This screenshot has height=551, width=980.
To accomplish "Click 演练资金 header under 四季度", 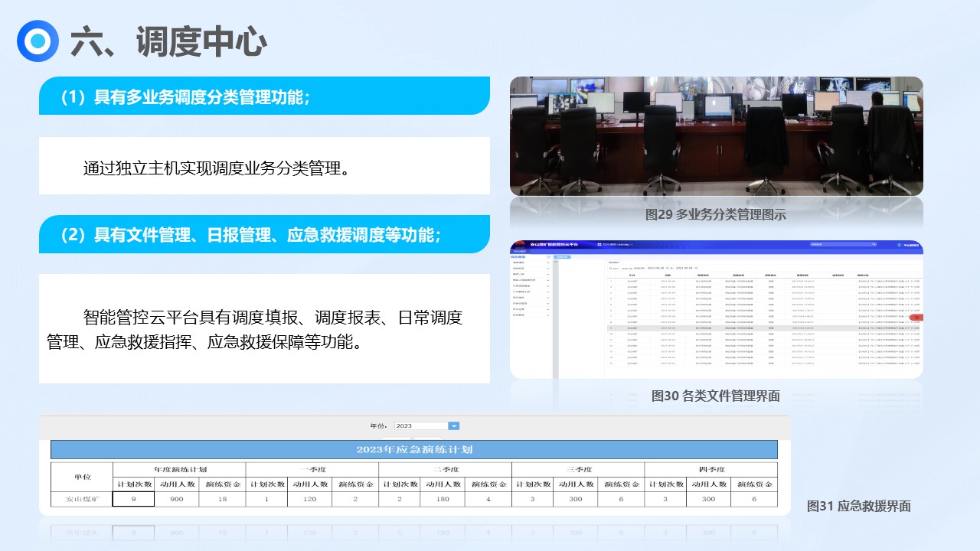I will [x=754, y=484].
